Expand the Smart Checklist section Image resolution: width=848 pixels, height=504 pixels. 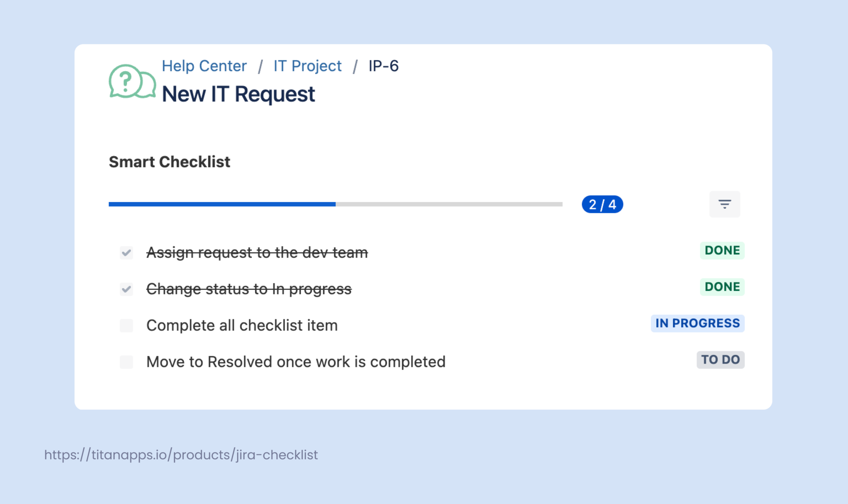[169, 162]
